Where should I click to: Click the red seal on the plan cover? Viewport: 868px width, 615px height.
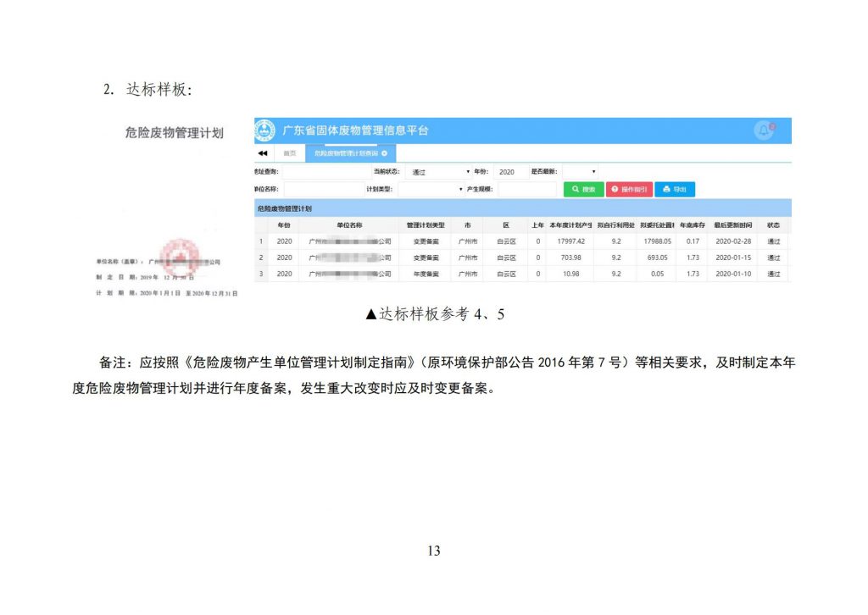(x=180, y=258)
